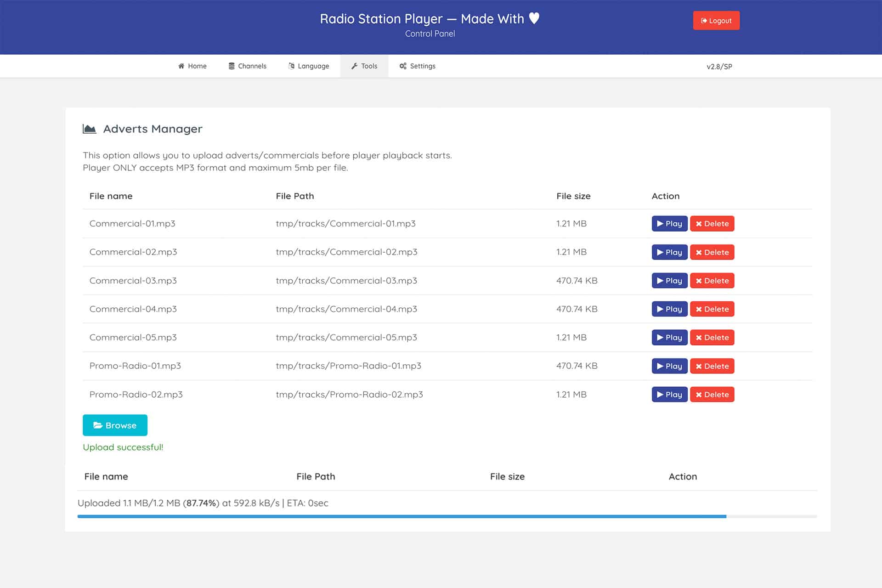Screen dimensions: 882x588
Task: Click the upload progress bar
Action: point(447,516)
